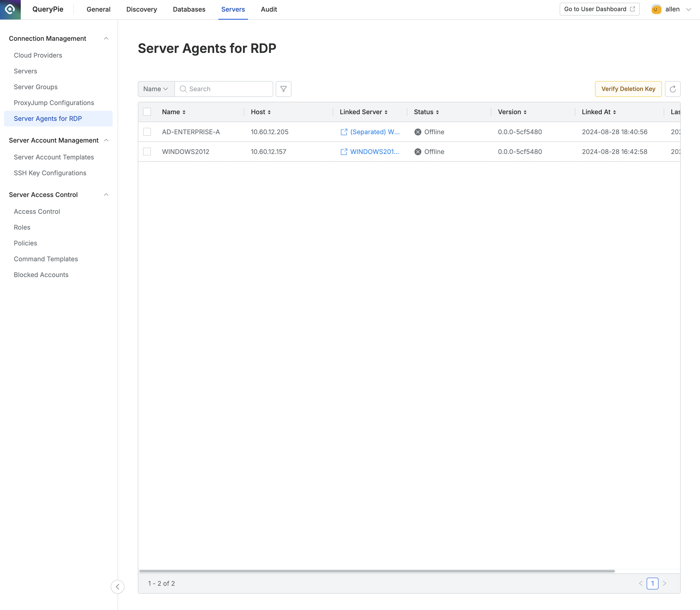The image size is (700, 610).
Task: Collapse the Connection Management section
Action: click(x=106, y=39)
